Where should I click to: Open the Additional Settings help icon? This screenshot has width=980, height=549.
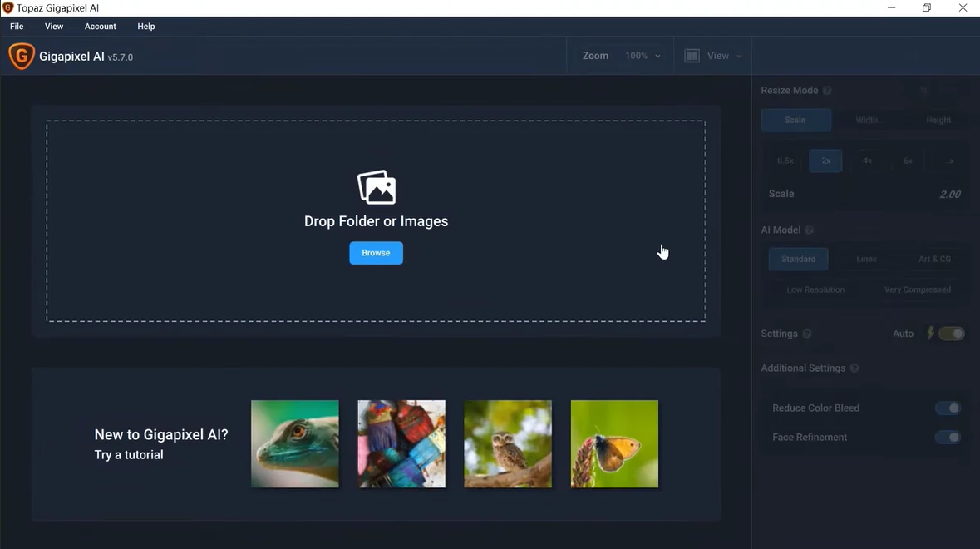[854, 368]
